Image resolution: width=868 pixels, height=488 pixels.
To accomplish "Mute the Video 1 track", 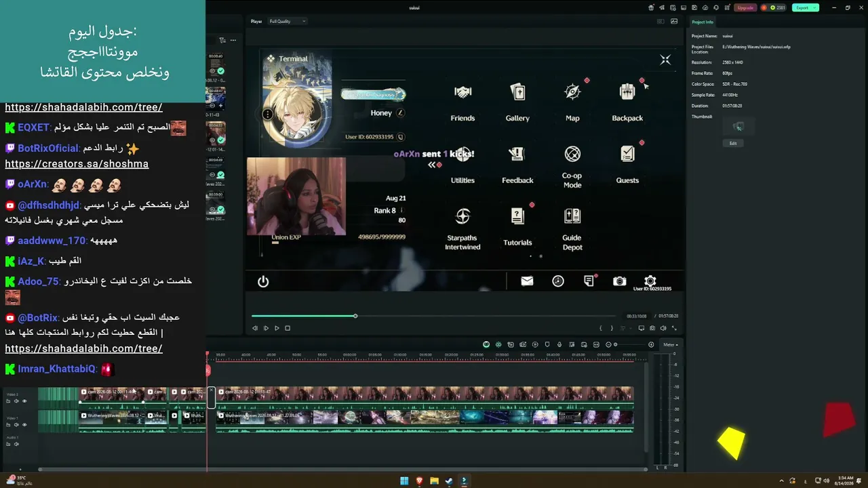I will [17, 425].
